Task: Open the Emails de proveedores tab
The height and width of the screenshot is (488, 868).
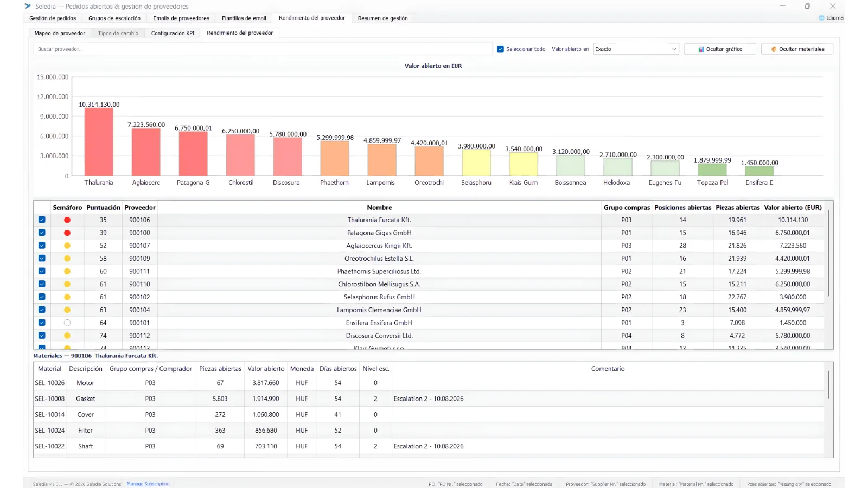Action: coord(181,18)
